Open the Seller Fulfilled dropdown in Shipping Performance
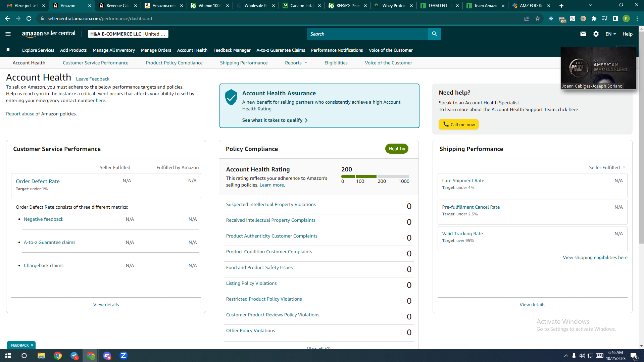 [x=607, y=167]
